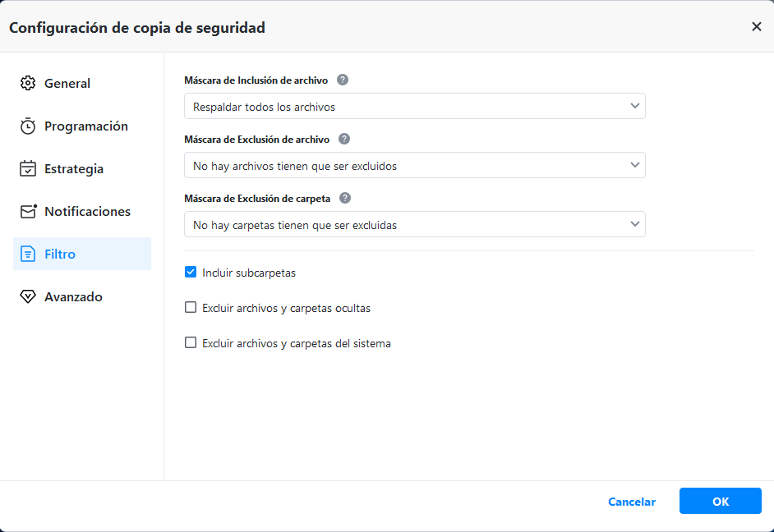Switch to the Programación tab
The image size is (774, 532).
[85, 126]
